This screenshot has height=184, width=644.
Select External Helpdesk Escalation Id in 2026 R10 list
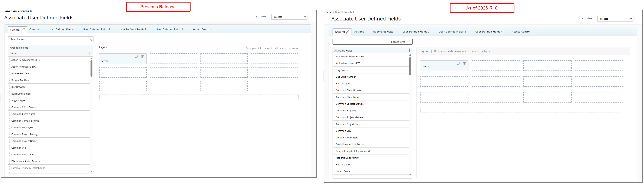371,151
